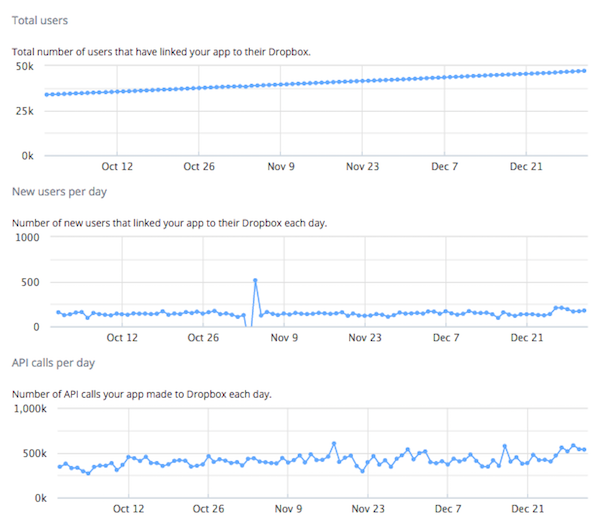Click 'Nov 9' label under New users chart

tap(284, 338)
